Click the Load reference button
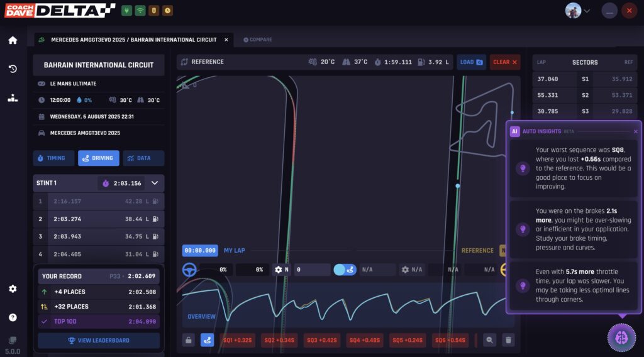 [471, 62]
